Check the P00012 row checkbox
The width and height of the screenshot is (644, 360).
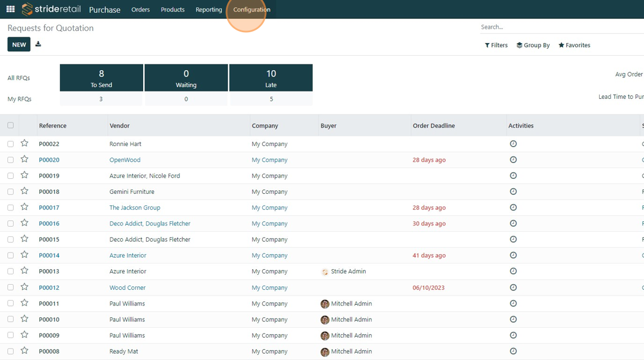click(x=11, y=288)
